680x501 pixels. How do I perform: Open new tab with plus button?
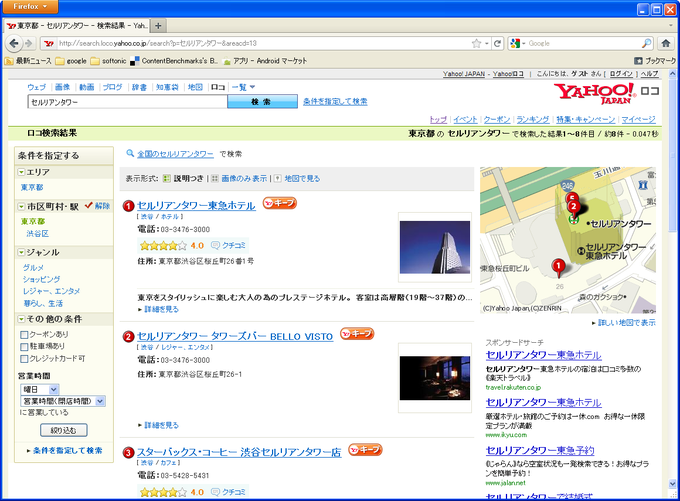pos(158,26)
